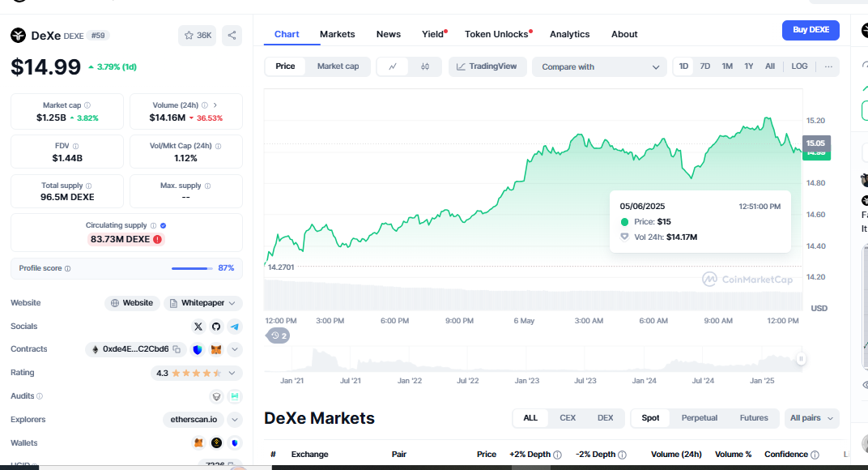This screenshot has width=868, height=470.
Task: Click Buy DEXE button
Action: point(811,30)
